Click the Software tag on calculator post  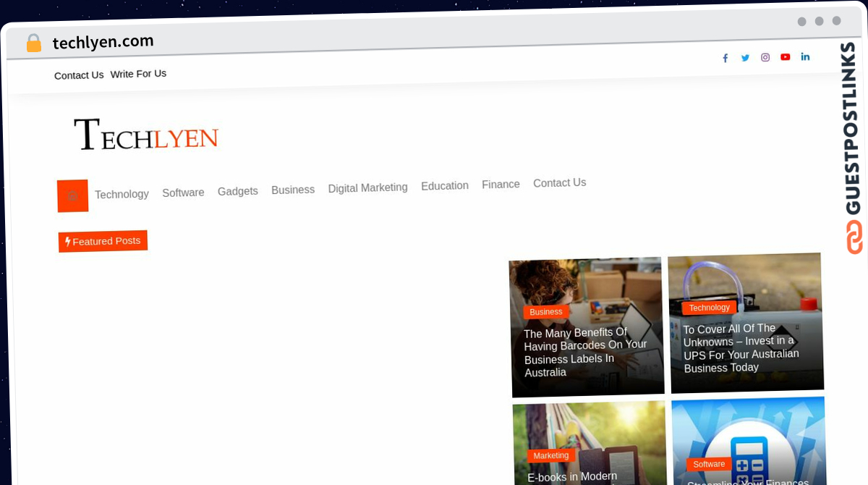[709, 465]
